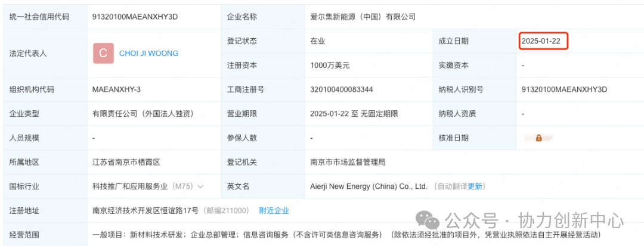Viewport: 644px width, 246px height.
Task: Select registered address 南京经济技术开发区恒谊路17号
Action: click(x=145, y=211)
